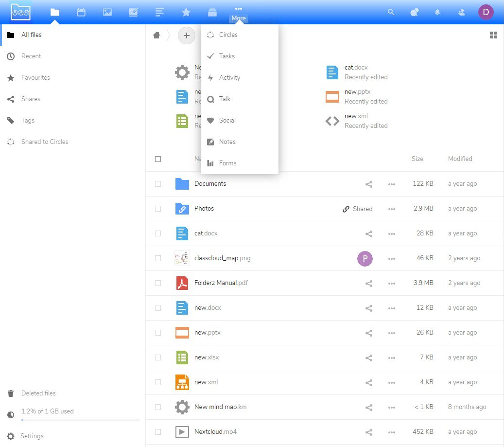Check the Folderz Manual.pdf checkbox

click(158, 283)
